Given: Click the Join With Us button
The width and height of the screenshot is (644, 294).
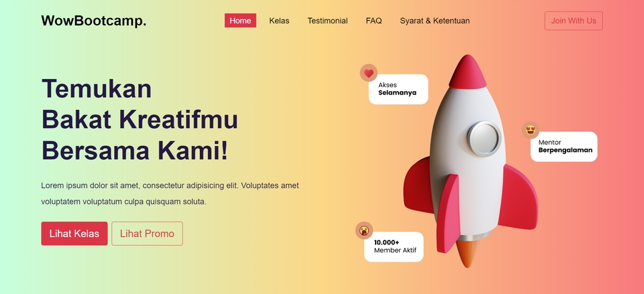Looking at the screenshot, I should [574, 21].
